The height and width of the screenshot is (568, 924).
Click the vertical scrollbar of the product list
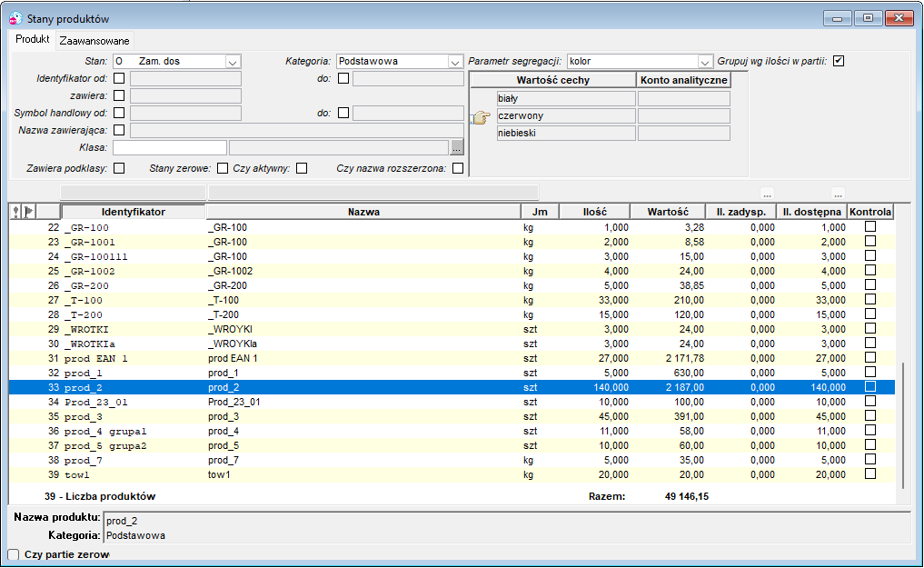(903, 424)
